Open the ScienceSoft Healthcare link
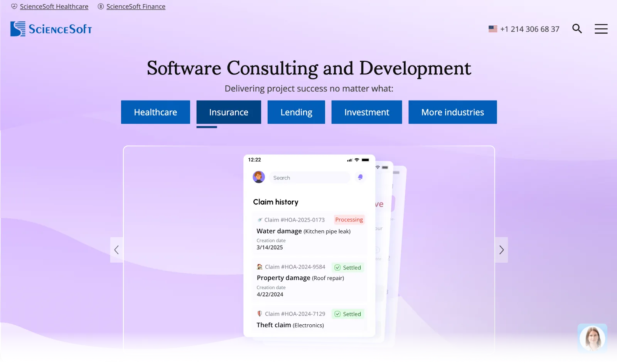 (54, 7)
